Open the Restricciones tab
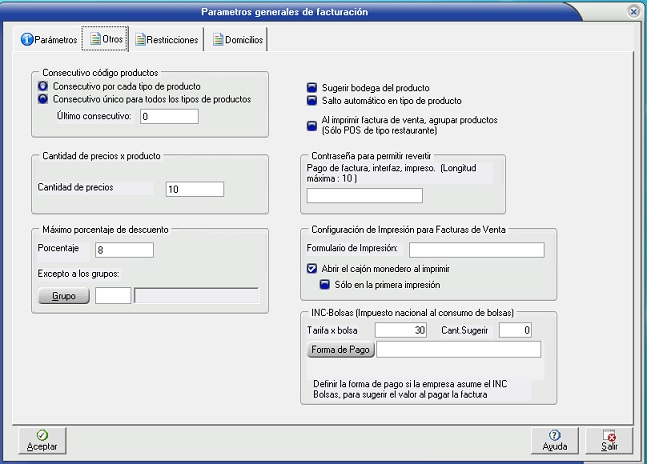Screen dimensions: 647x464 point(166,39)
